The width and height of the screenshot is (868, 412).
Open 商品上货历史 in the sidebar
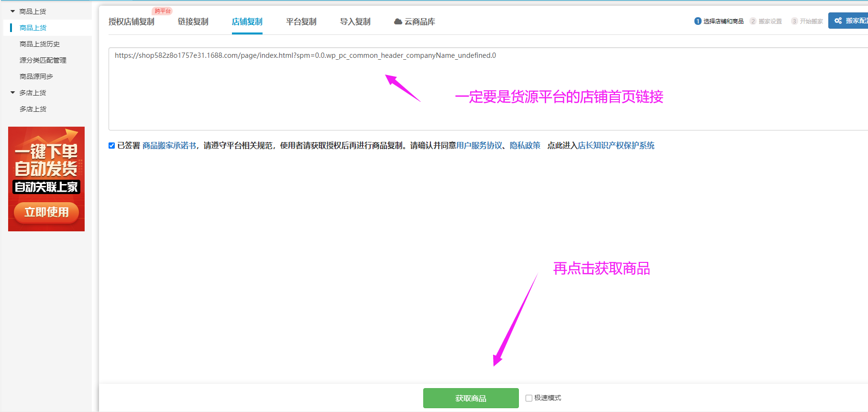click(x=40, y=44)
